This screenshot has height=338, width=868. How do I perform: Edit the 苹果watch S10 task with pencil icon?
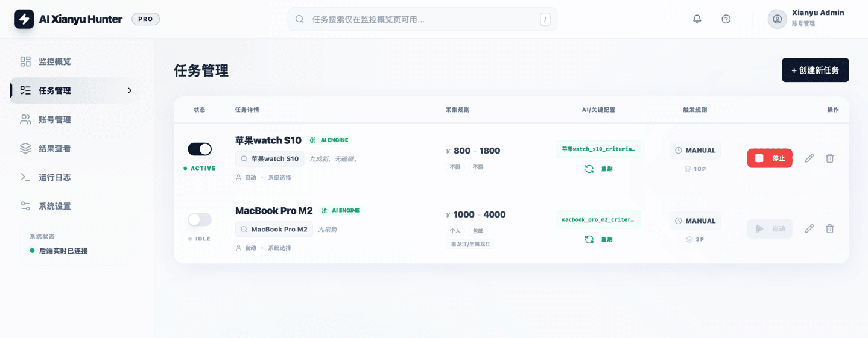pyautogui.click(x=809, y=158)
